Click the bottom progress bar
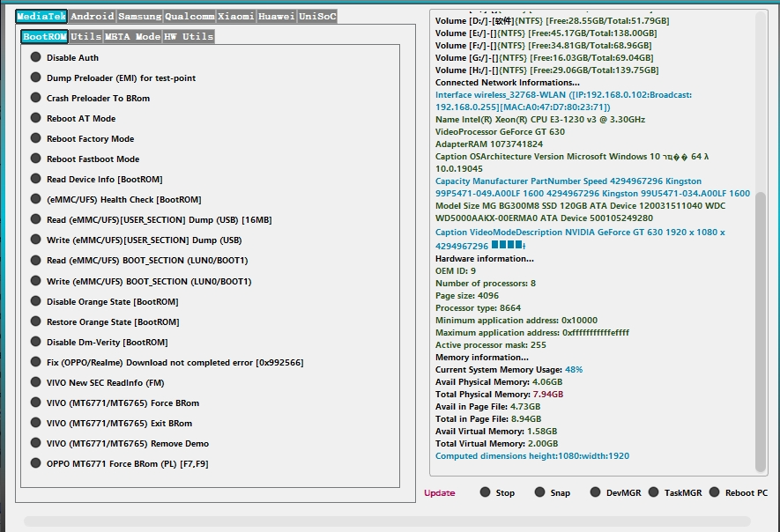 [387, 521]
